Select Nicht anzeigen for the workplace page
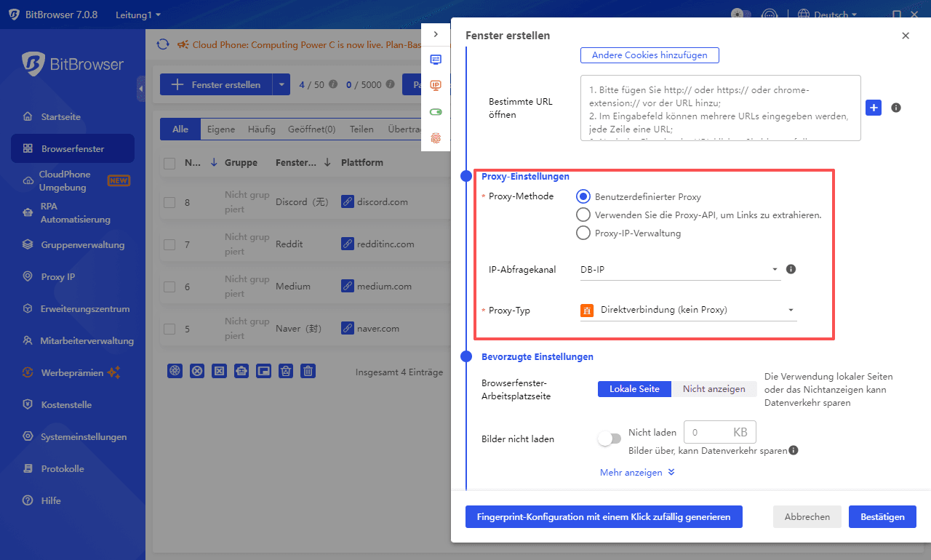Screen dimensions: 931x560 pyautogui.click(x=714, y=388)
